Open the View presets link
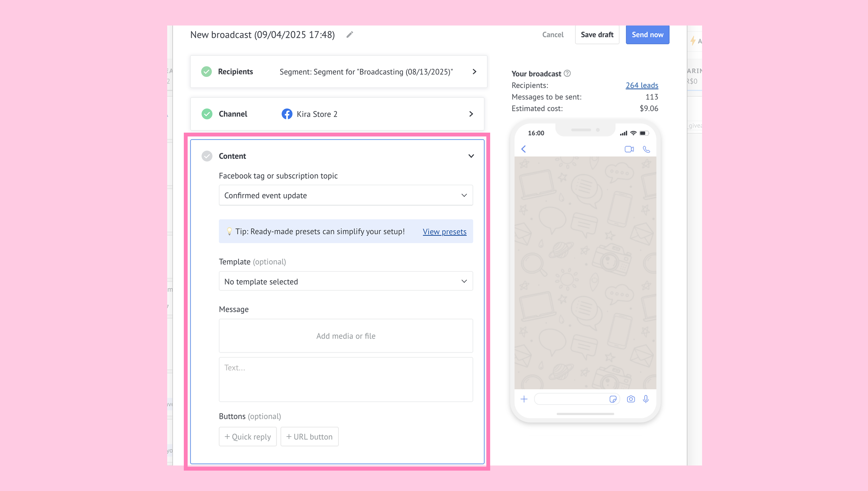The image size is (868, 491). coord(445,232)
